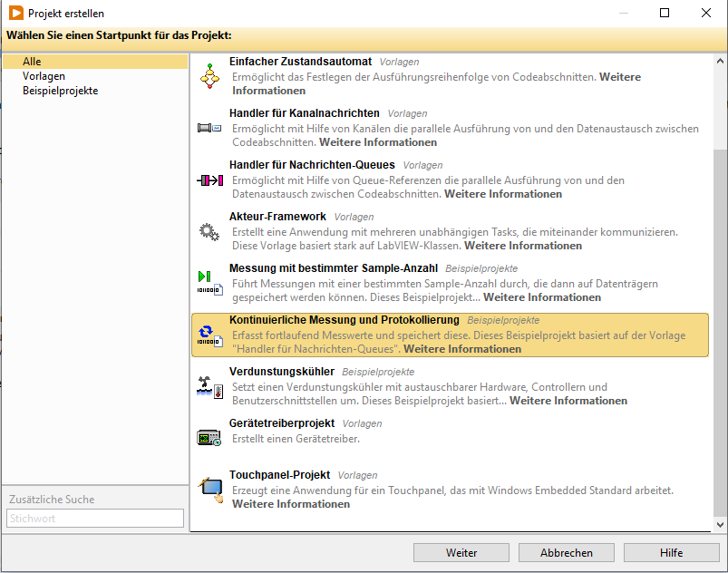728x573 pixels.
Task: Click the Handler für Nachrichten-Queues queue icon
Action: (x=209, y=180)
